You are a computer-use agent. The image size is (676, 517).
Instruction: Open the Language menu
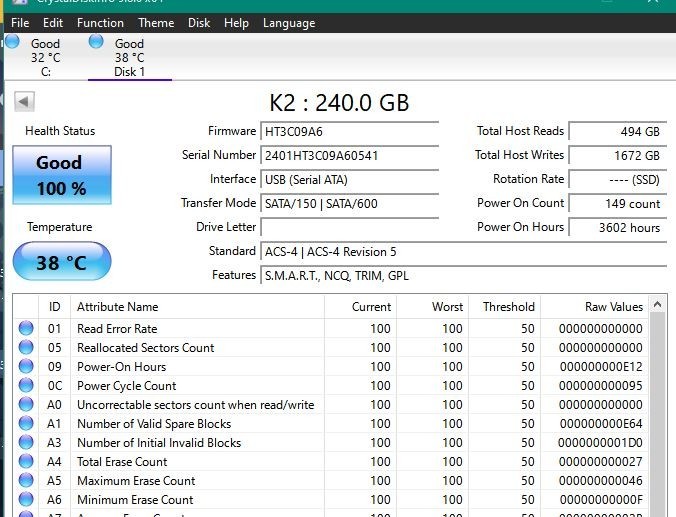point(289,23)
